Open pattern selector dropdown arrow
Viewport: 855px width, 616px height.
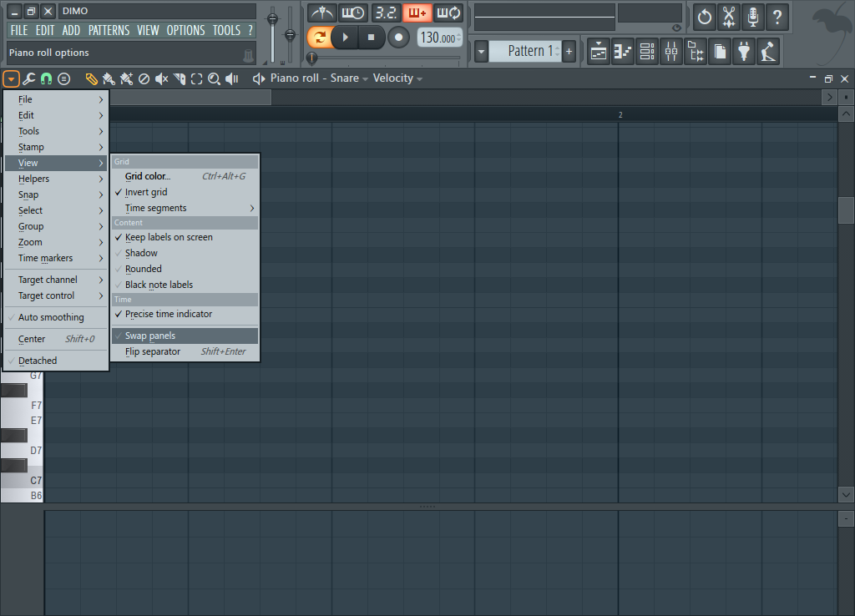481,52
